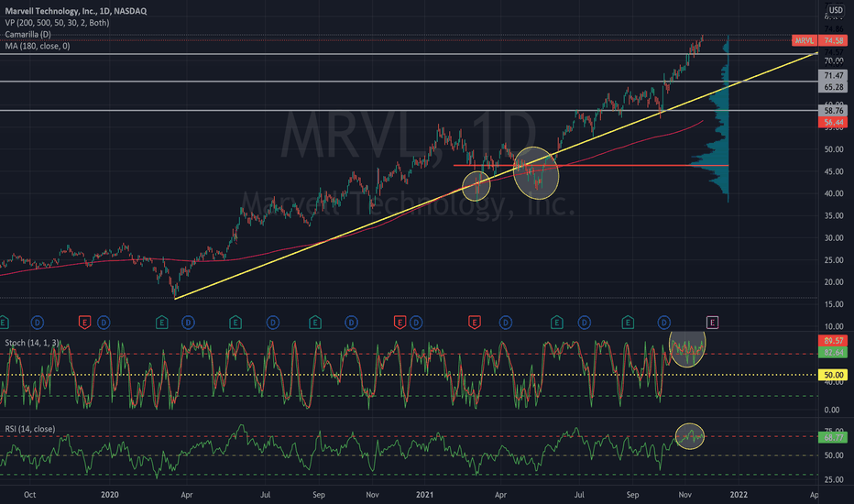Click the 71.47 price axis label

pyautogui.click(x=833, y=76)
